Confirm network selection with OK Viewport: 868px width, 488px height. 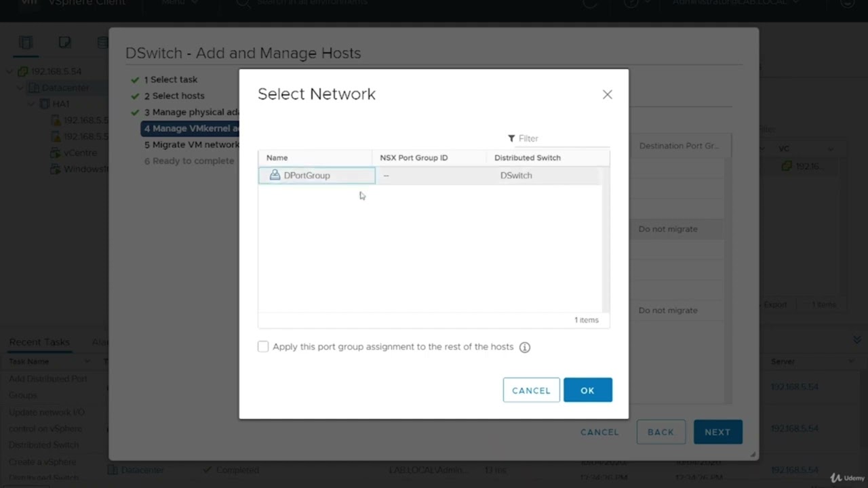pos(587,390)
